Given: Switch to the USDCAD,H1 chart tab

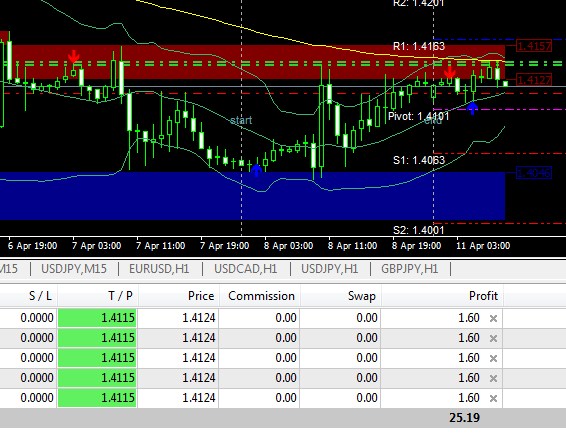Looking at the screenshot, I should tap(245, 269).
